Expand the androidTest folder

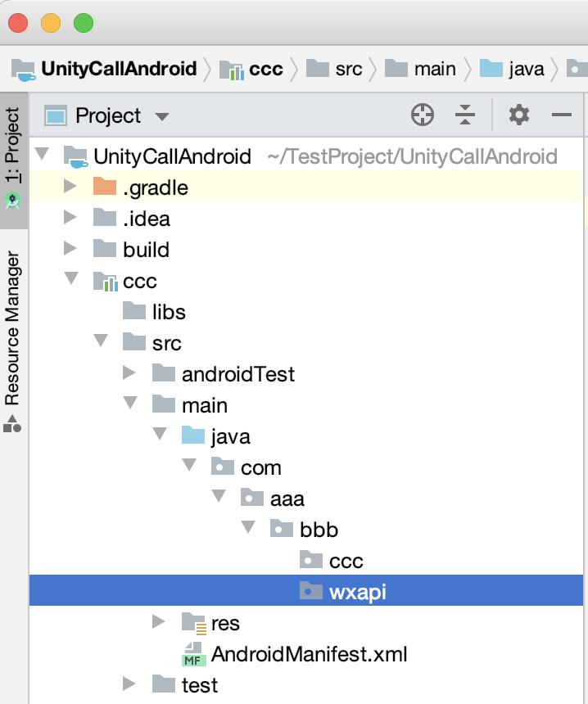pos(129,372)
